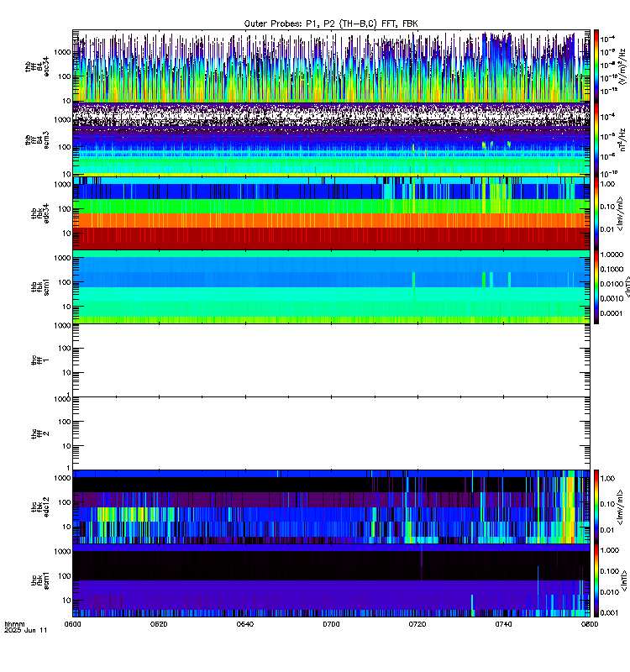Click the thc fff 2 panel label
The image size is (630, 672).
39,433
